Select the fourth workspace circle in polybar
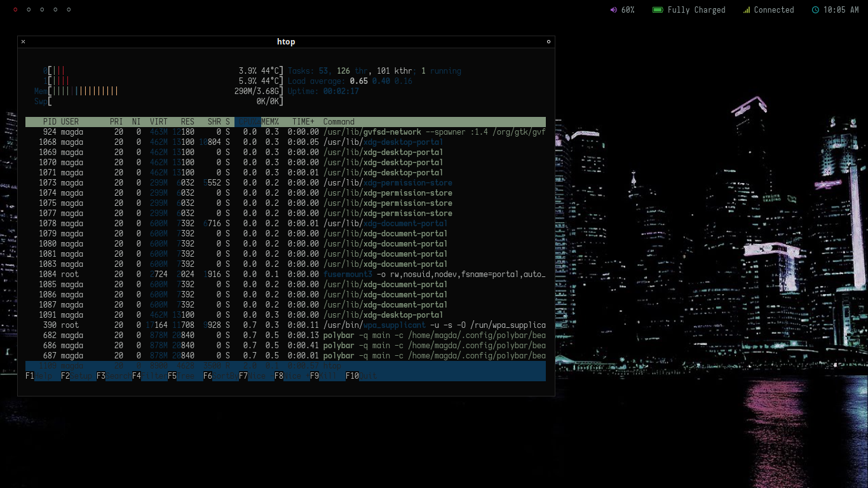Image resolution: width=868 pixels, height=488 pixels. click(55, 10)
